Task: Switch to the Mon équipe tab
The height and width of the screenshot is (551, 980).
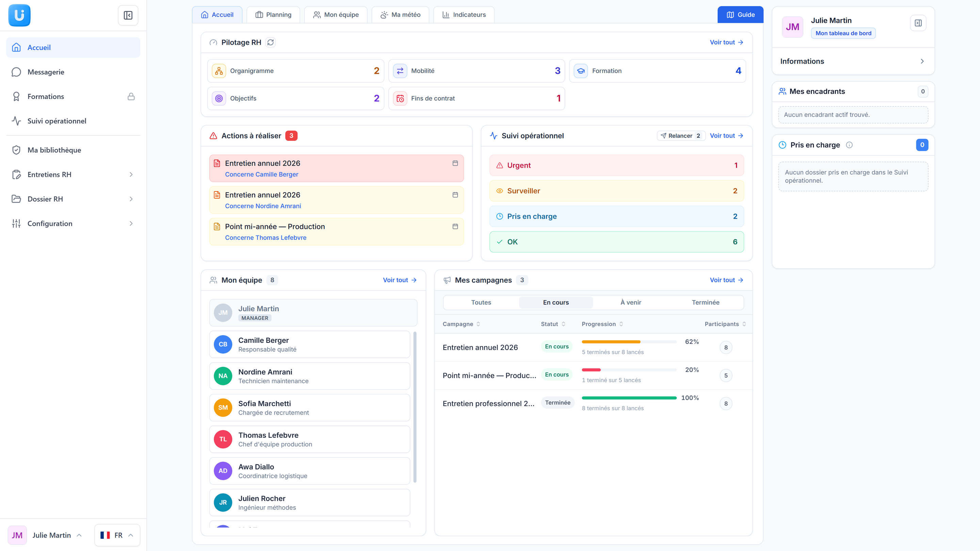Action: click(x=336, y=14)
